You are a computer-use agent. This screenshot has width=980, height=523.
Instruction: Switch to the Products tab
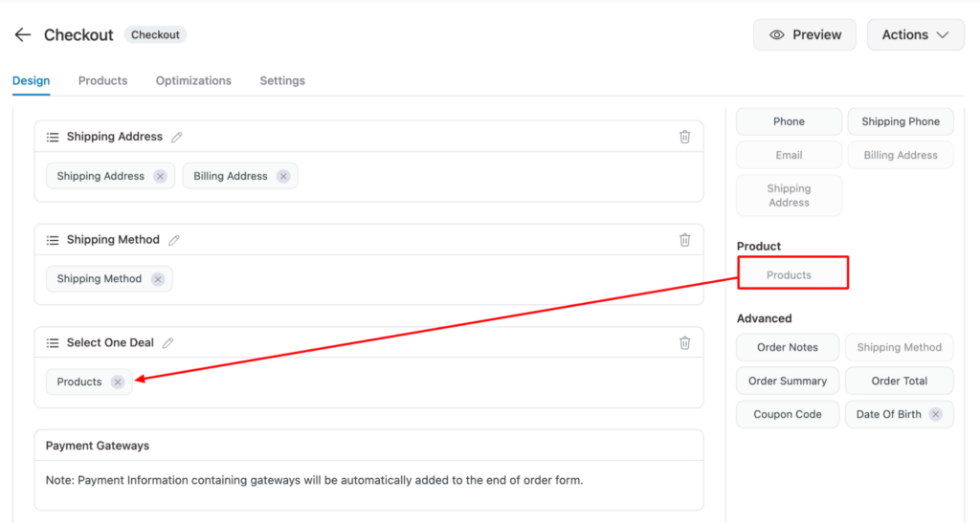point(102,80)
